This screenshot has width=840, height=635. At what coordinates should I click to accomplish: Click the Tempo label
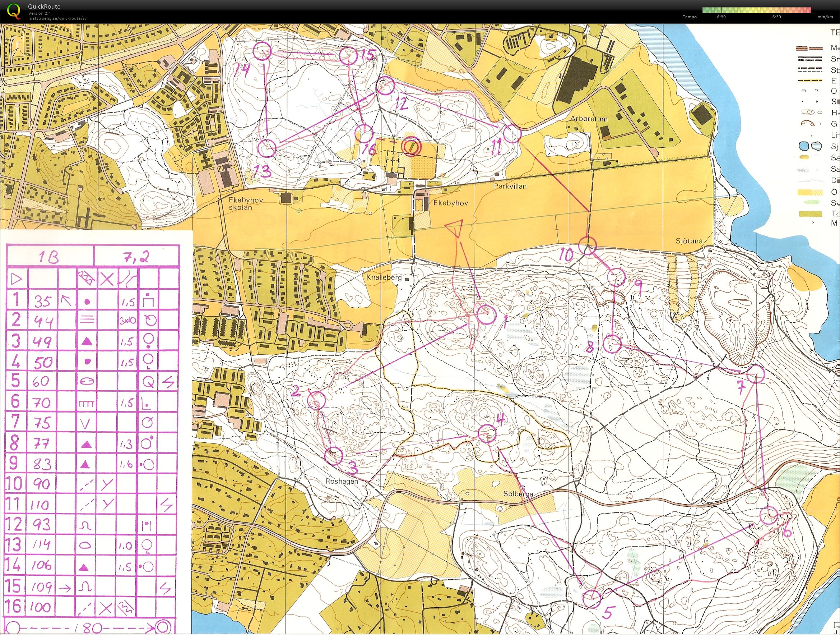tap(690, 17)
